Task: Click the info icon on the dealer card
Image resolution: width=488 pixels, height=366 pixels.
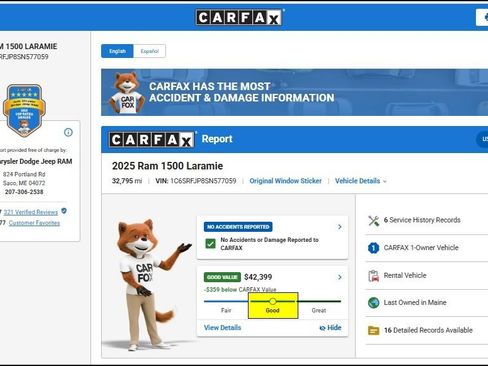Action: pyautogui.click(x=68, y=132)
